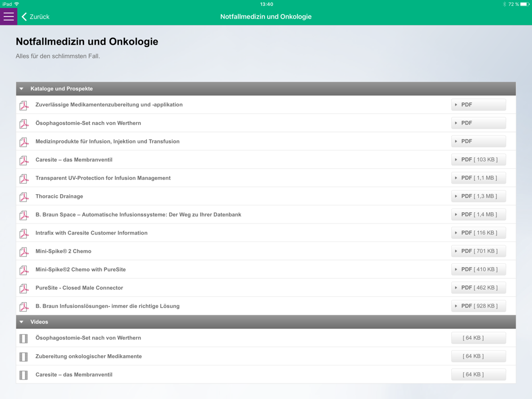Download the 928 KB Infusionslösungen PDF
The image size is (532, 399).
click(478, 306)
